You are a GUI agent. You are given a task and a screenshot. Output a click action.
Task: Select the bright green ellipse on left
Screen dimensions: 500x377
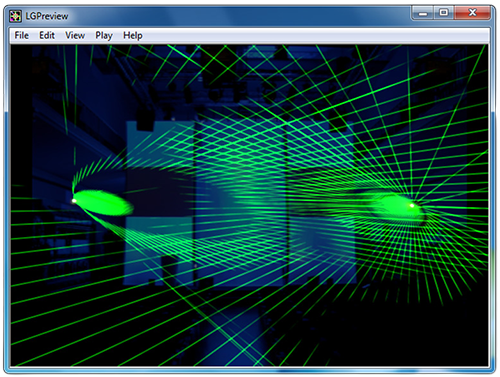[103, 203]
